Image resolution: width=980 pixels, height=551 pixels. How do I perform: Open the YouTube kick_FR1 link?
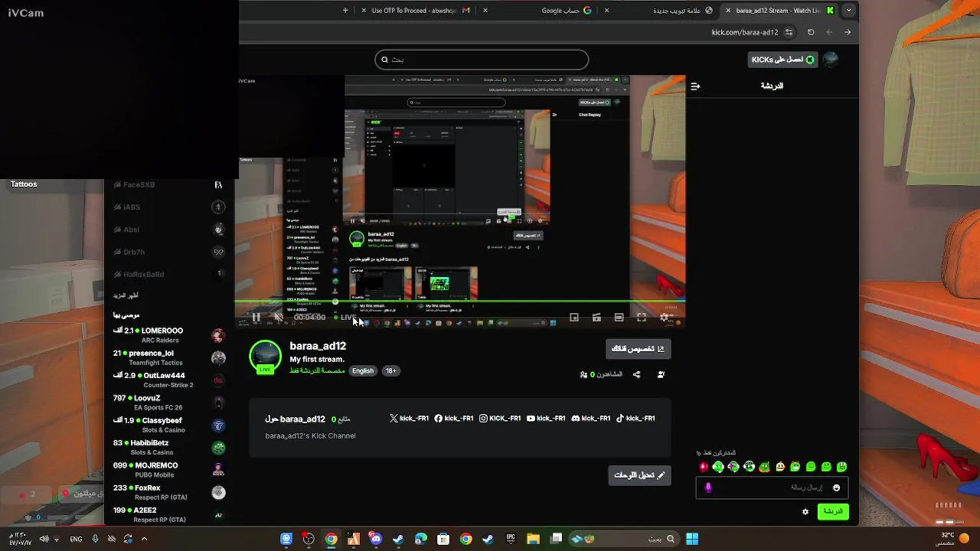pyautogui.click(x=546, y=419)
